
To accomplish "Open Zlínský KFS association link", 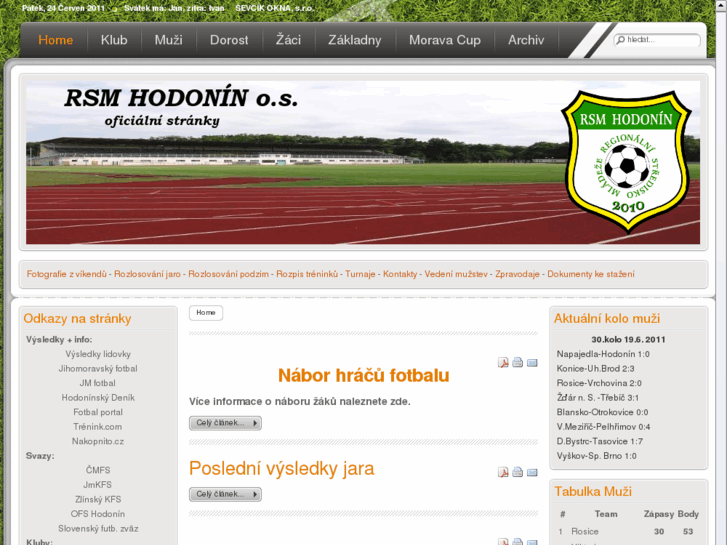I will (98, 500).
